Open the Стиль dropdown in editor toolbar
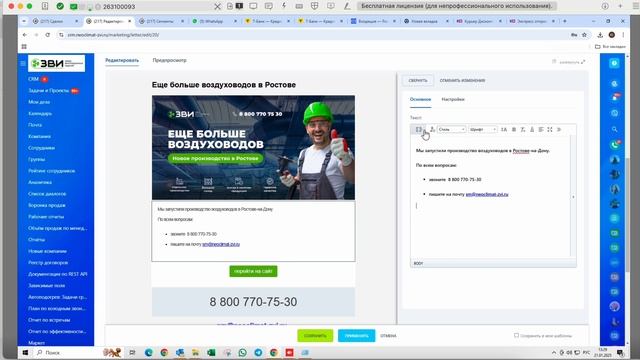The width and height of the screenshot is (640, 360). (451, 129)
